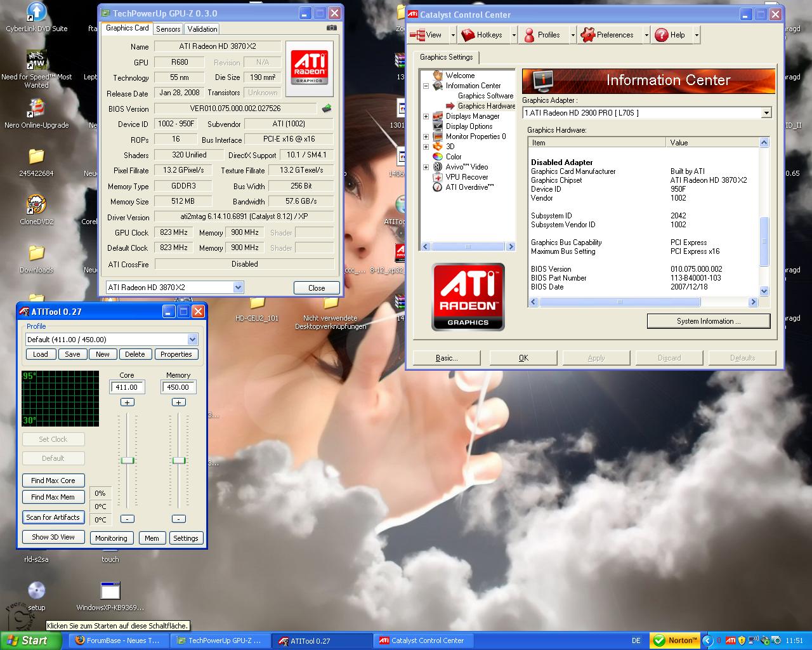Click the System Information button
The image size is (812, 650).
pyautogui.click(x=709, y=321)
